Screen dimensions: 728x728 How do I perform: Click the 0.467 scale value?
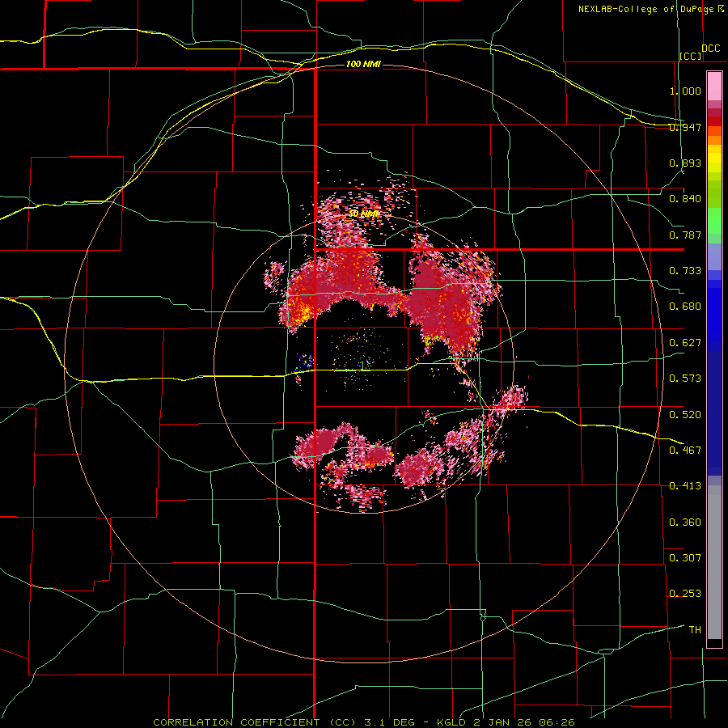click(x=685, y=451)
